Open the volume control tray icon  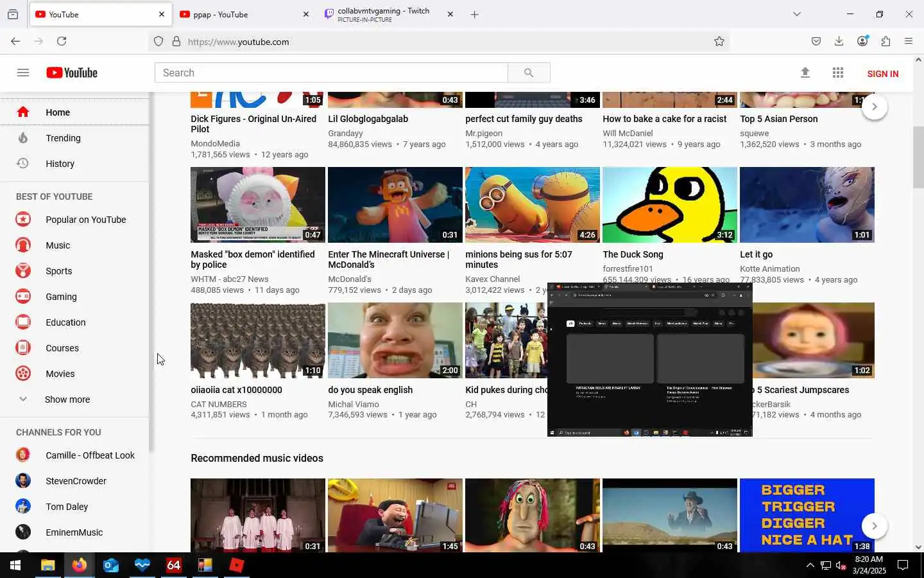tap(841, 565)
